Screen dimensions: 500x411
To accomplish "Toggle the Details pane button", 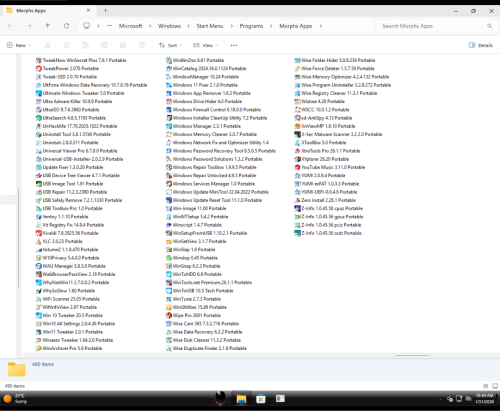I will [x=481, y=45].
